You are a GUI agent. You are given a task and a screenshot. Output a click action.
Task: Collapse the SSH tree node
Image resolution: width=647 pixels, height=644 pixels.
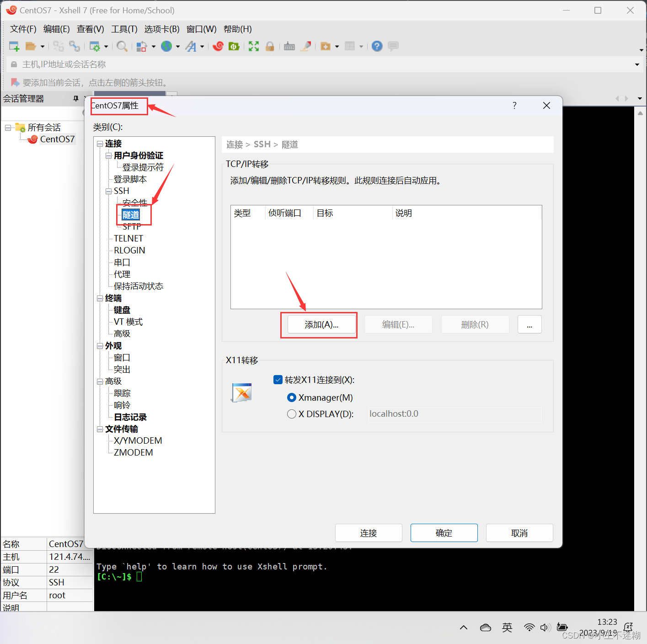point(108,191)
